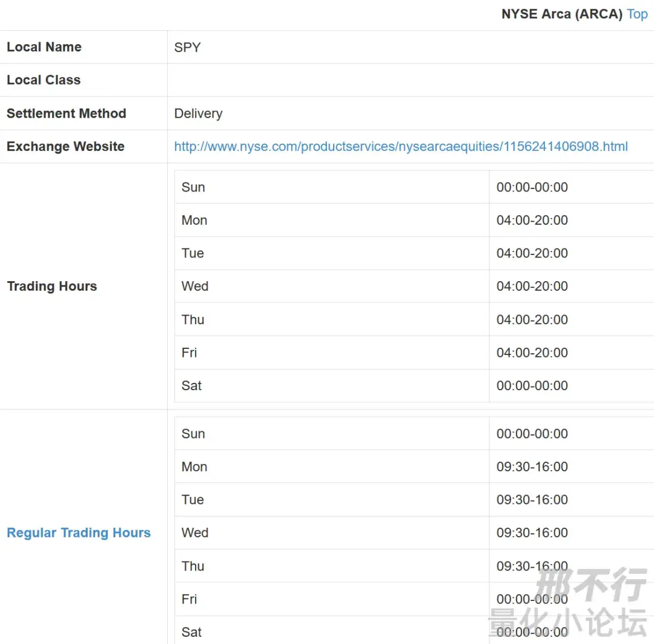Screen dimensions: 654x644
Task: Select the Sat row in Regular Trading Hours
Action: [x=191, y=632]
